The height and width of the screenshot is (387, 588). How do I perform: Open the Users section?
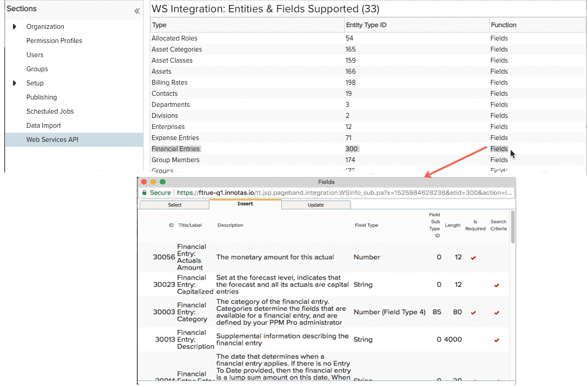click(x=35, y=55)
